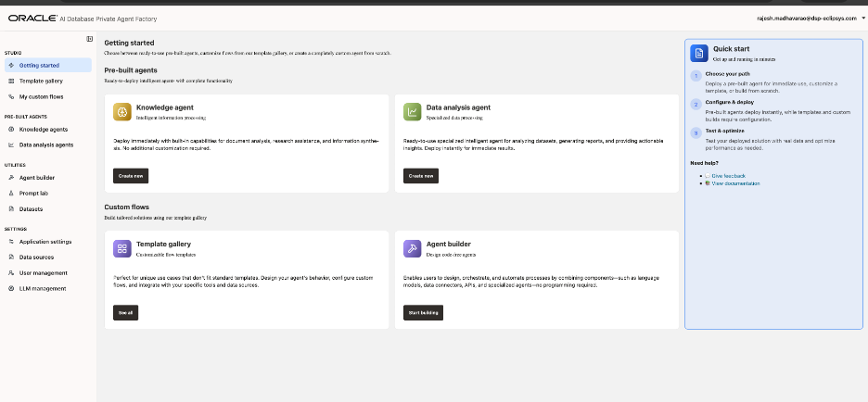Open Template gallery in the sidebar
This screenshot has width=868, height=402.
[41, 82]
